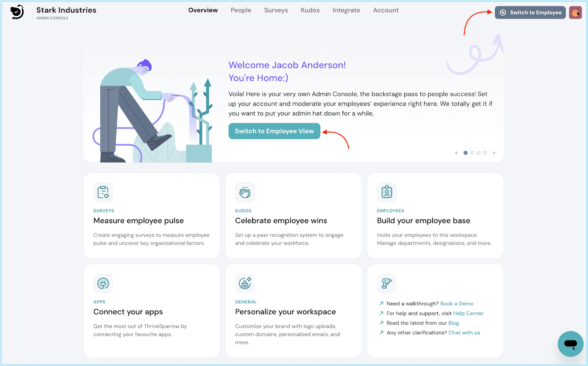The height and width of the screenshot is (366, 588).
Task: Select the second carousel dot indicator
Action: pos(472,153)
